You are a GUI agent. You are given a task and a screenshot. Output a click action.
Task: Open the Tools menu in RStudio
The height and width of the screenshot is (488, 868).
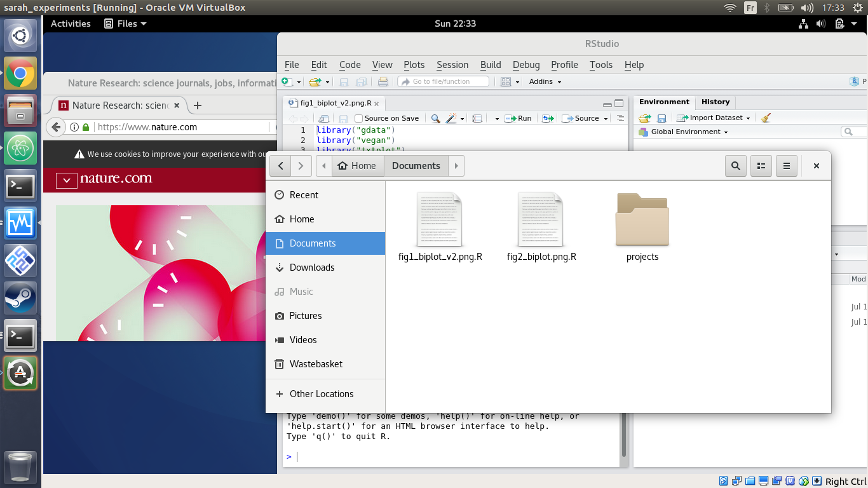tap(600, 65)
